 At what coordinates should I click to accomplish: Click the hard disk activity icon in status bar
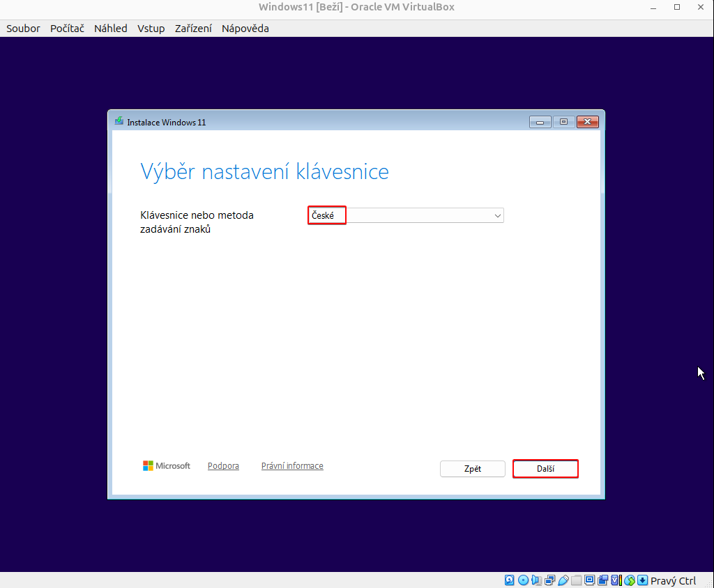point(510,580)
